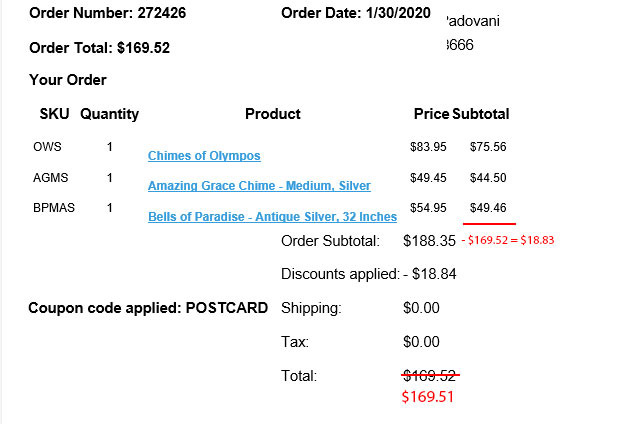Click Bells of Paradise - Antique Silver link

272,217
